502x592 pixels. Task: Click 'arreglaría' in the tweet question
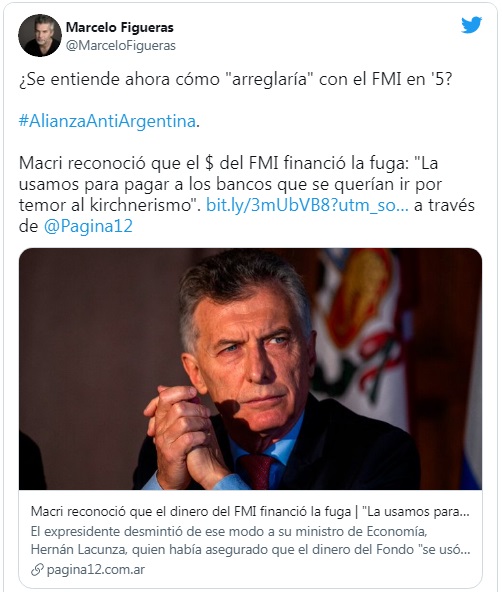tap(269, 80)
